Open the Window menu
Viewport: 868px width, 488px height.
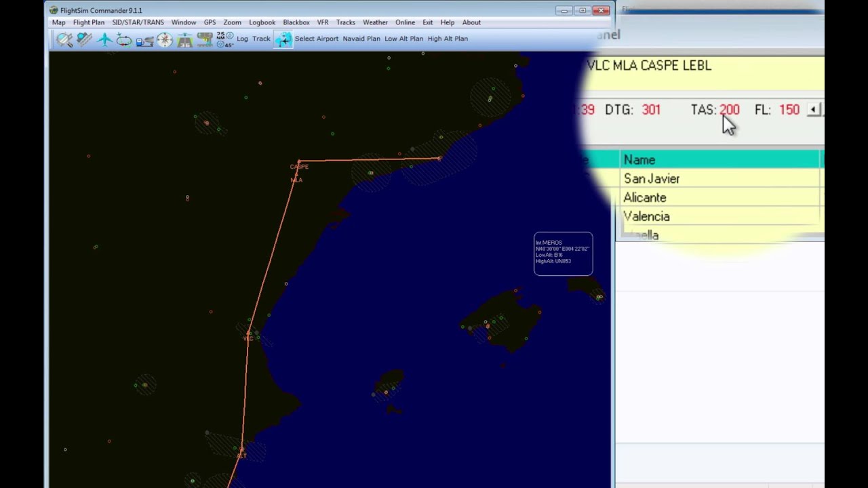pos(184,22)
